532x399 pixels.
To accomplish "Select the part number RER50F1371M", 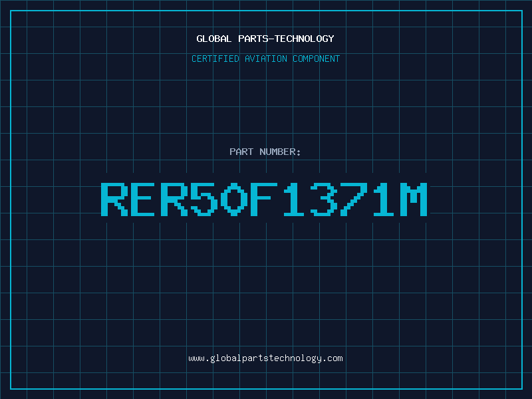I will coord(264,199).
